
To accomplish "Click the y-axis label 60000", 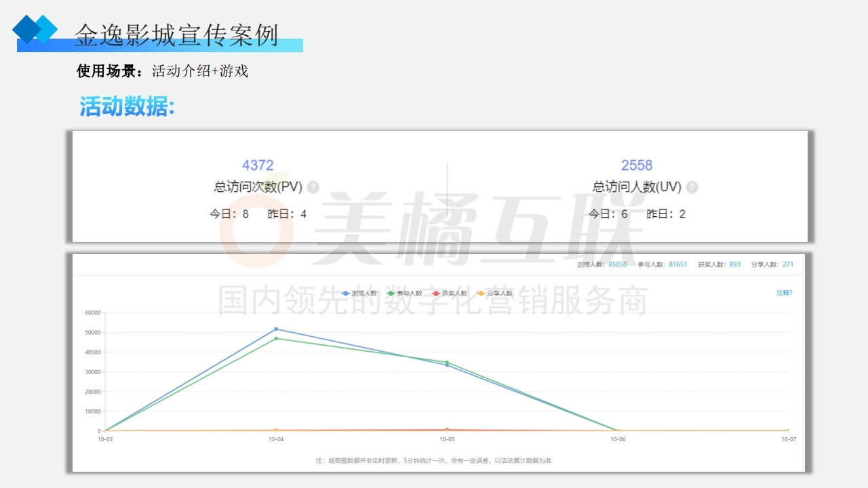I will point(93,313).
